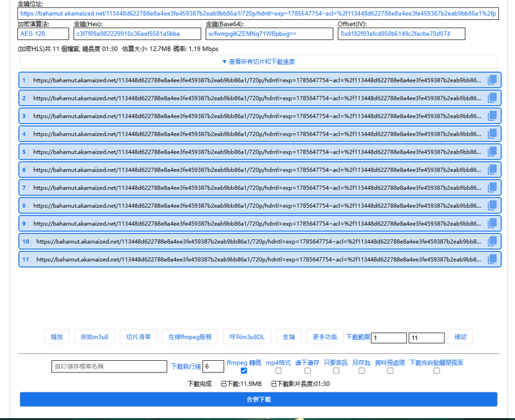Viewport: 515px width, 420px height.
Task: Click the 下載完成 status text
Action: [x=200, y=383]
